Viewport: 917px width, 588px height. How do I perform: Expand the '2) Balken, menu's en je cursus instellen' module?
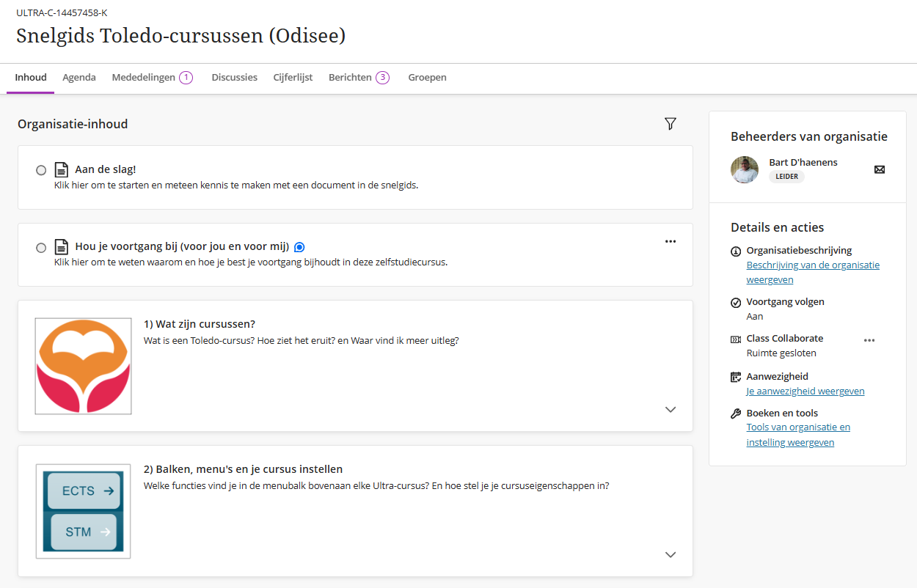pos(670,555)
